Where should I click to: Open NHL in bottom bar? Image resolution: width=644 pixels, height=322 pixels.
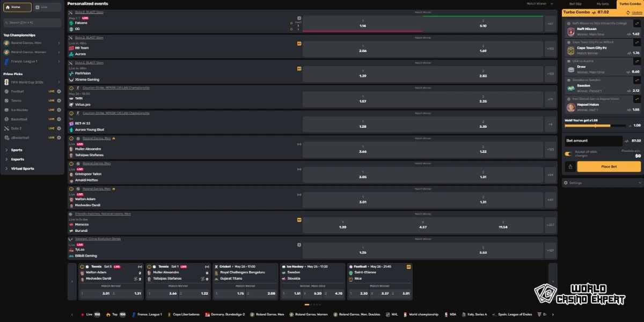click(x=391, y=314)
